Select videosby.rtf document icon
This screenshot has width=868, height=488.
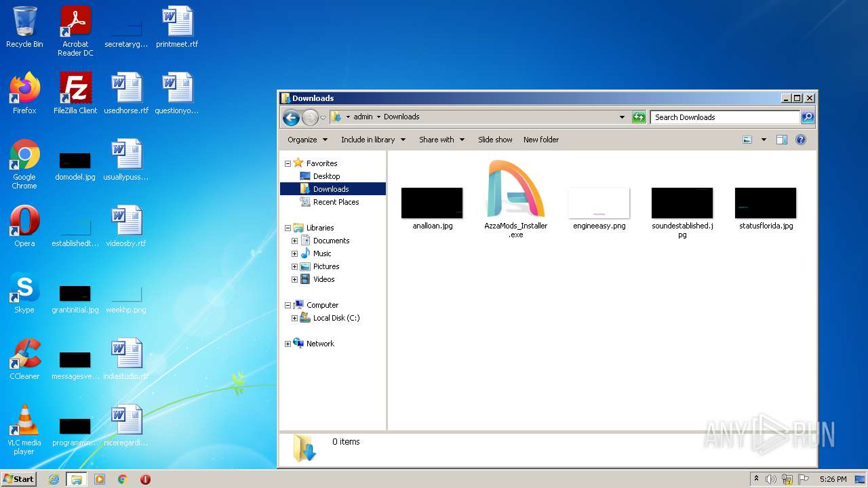(126, 226)
